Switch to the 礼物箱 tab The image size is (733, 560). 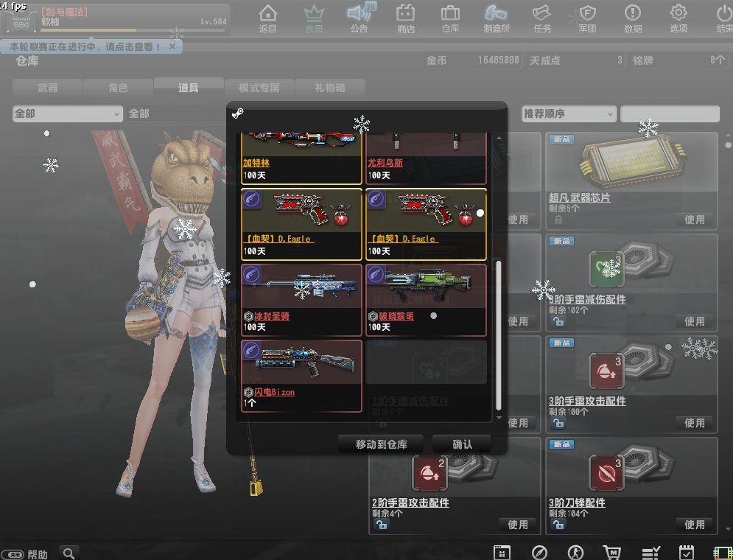pyautogui.click(x=330, y=88)
